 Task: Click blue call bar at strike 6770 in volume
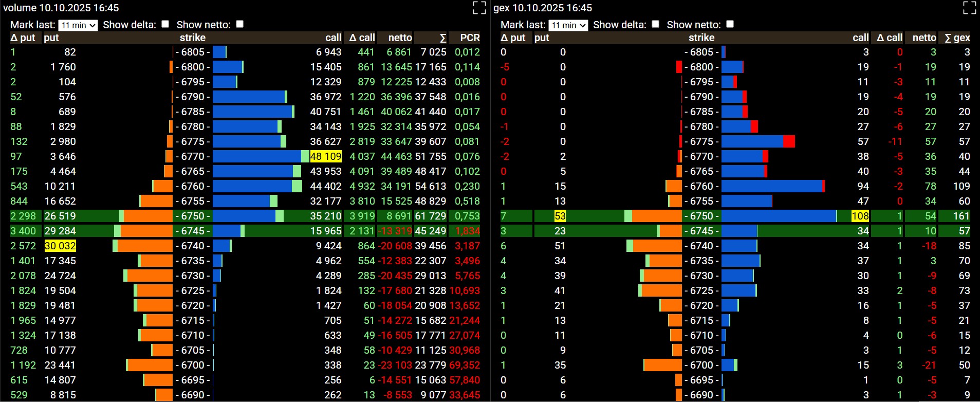pyautogui.click(x=256, y=156)
